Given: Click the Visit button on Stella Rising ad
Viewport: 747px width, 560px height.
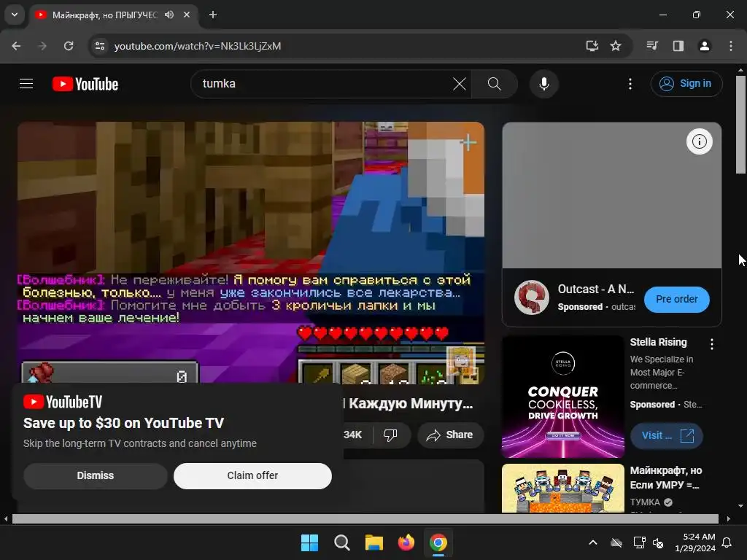Looking at the screenshot, I should 666,436.
